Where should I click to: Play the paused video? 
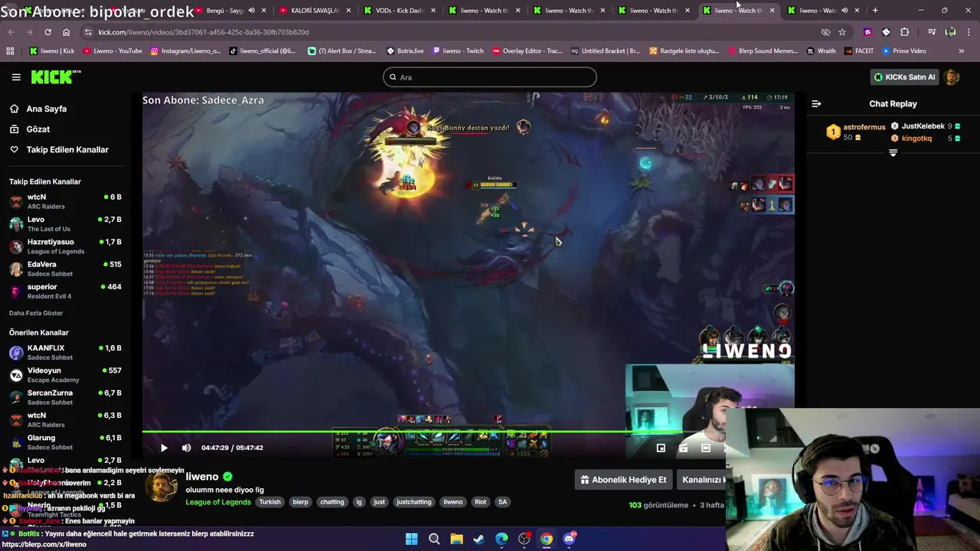pyautogui.click(x=164, y=448)
